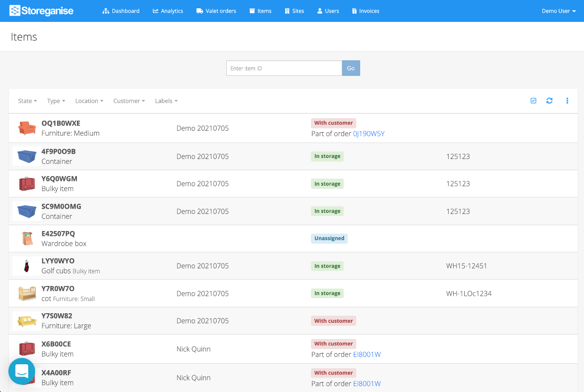The height and width of the screenshot is (392, 584).
Task: Click the Enter item ID field
Action: 284,68
